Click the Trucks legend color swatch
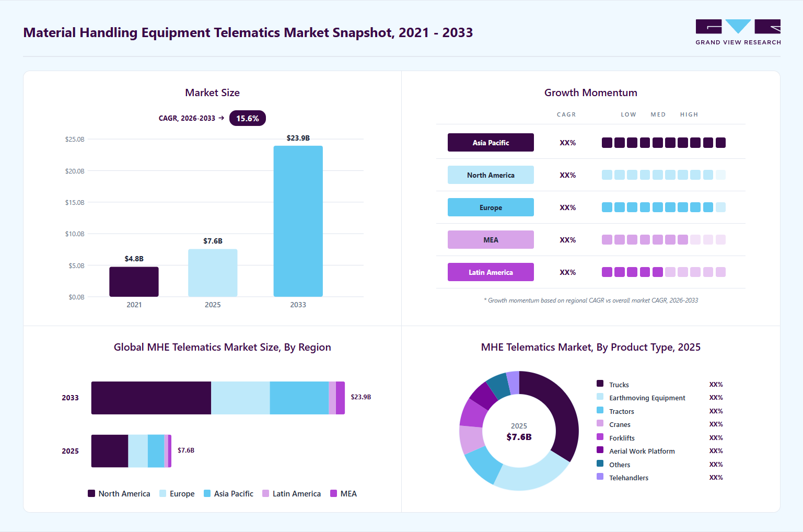This screenshot has width=803, height=532. tap(600, 384)
